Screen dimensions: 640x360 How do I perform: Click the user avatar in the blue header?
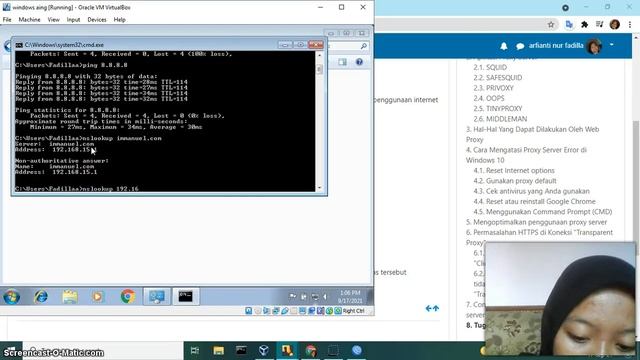coord(594,46)
